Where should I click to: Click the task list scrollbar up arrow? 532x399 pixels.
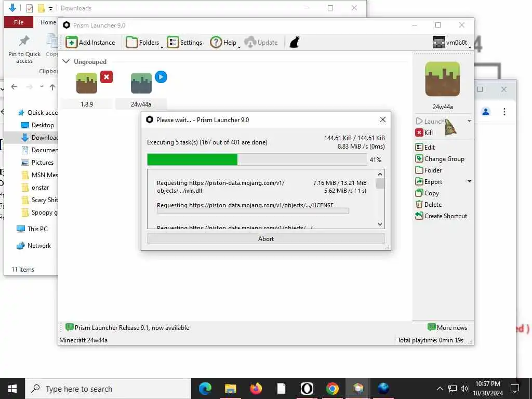click(x=380, y=174)
